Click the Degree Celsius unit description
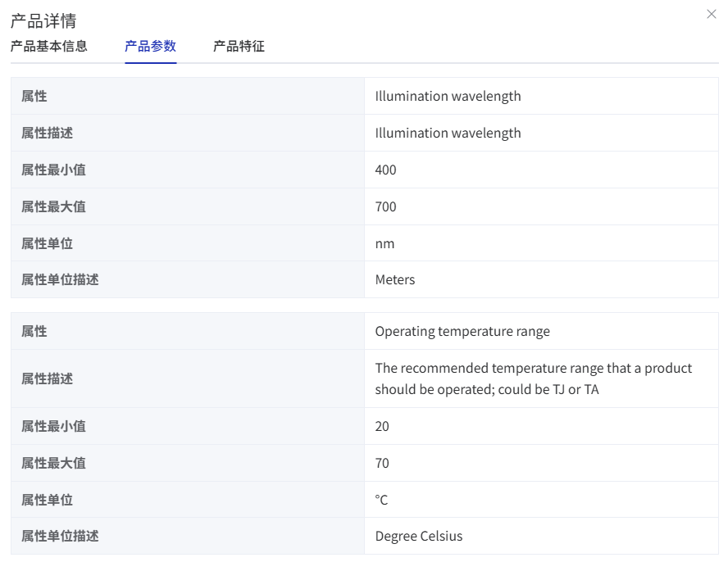The image size is (728, 562). click(419, 536)
